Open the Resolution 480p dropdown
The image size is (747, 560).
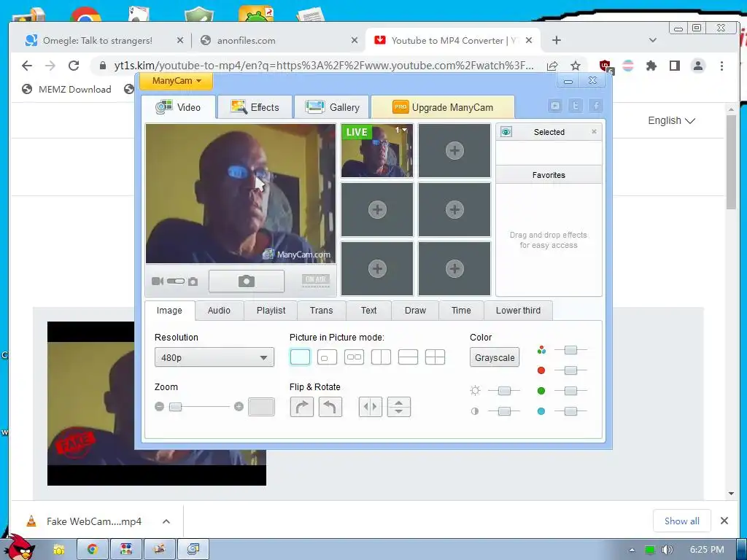pyautogui.click(x=214, y=357)
